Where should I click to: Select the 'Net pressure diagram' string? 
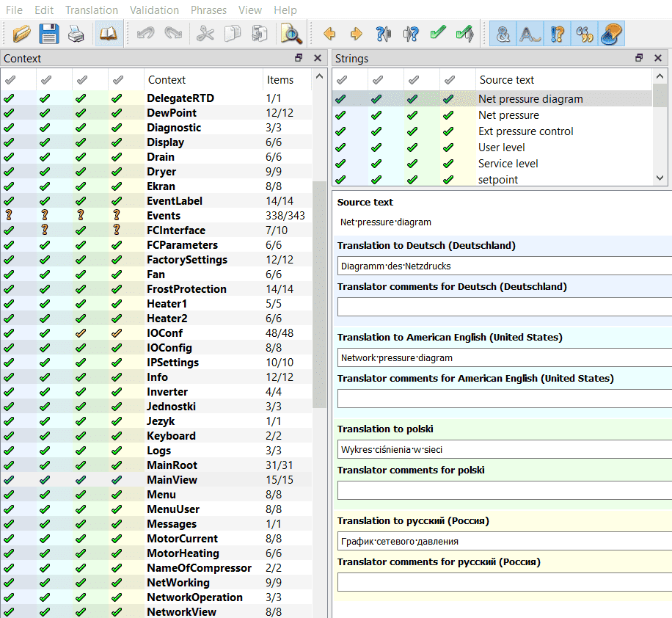click(x=492, y=99)
